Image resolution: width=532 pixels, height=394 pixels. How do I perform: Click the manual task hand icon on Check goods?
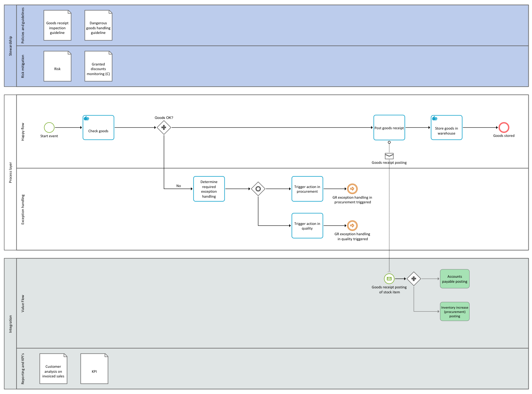point(86,118)
